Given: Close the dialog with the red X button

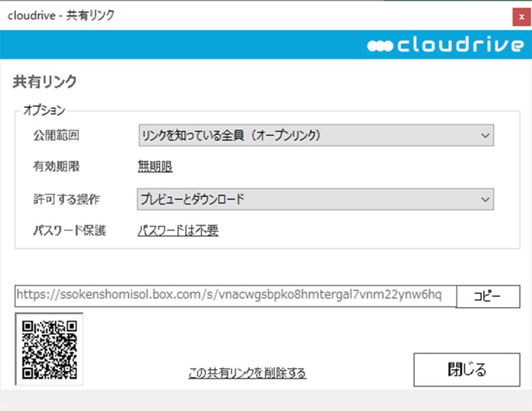Looking at the screenshot, I should tap(521, 17).
